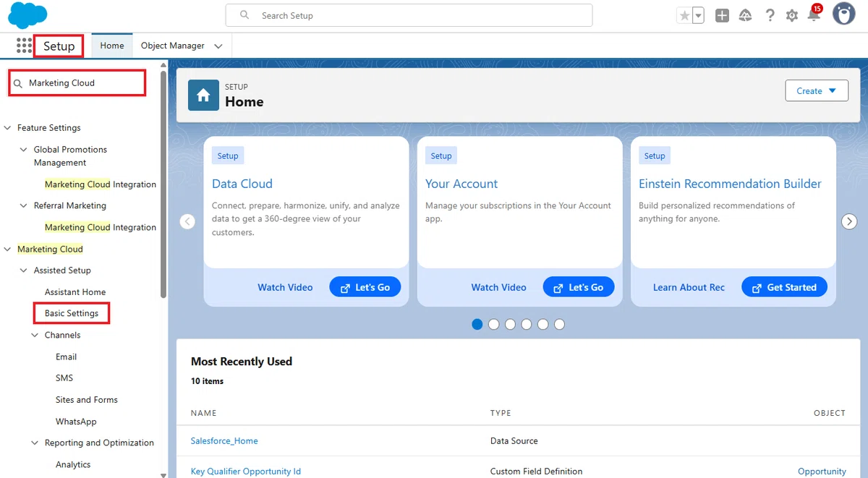The height and width of the screenshot is (478, 868).
Task: Open SMS under Channels
Action: pyautogui.click(x=64, y=378)
